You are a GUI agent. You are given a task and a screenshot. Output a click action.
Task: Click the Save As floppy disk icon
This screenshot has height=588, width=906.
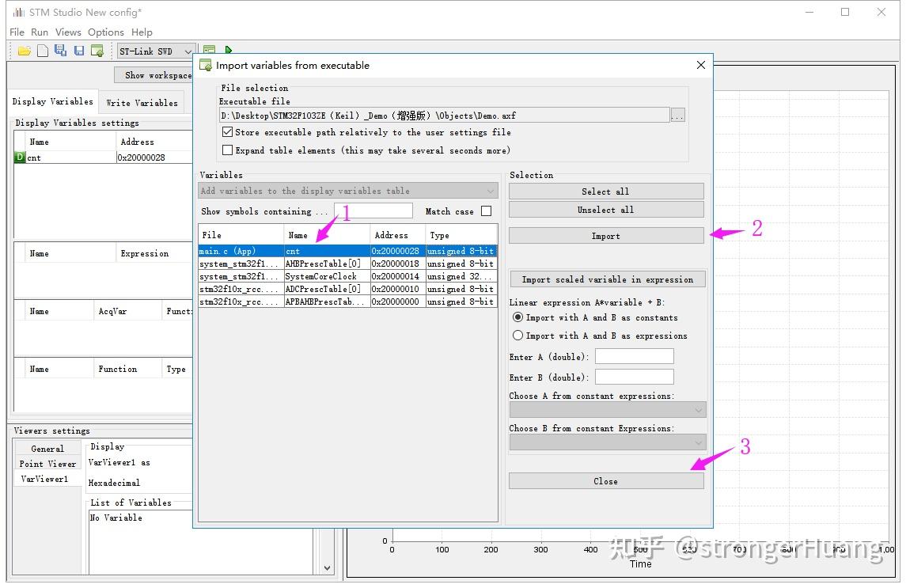61,51
